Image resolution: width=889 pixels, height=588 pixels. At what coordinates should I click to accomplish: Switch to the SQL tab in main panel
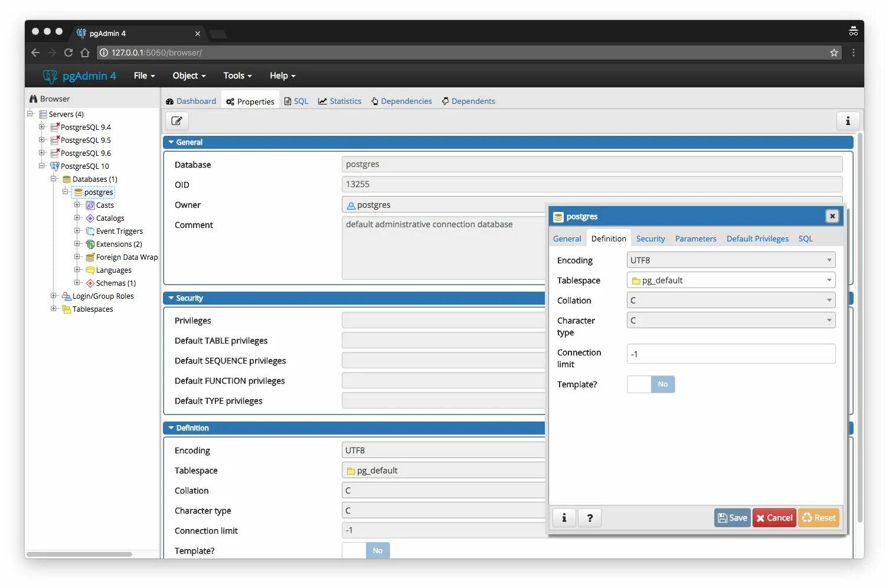point(296,101)
